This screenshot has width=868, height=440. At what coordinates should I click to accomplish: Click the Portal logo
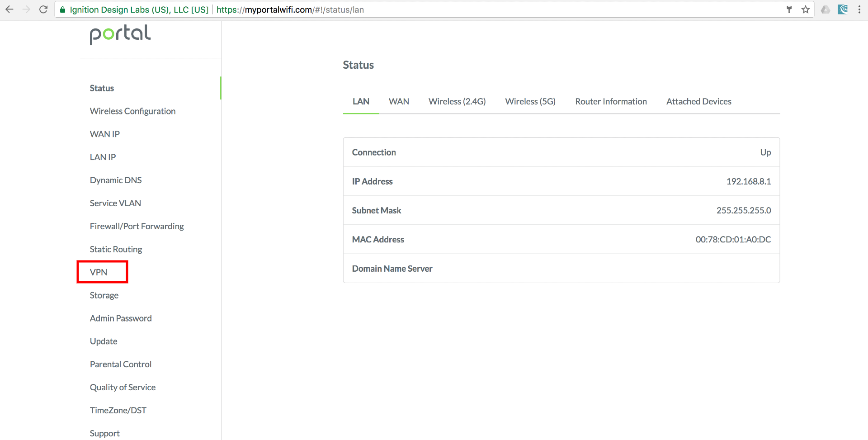pos(120,34)
